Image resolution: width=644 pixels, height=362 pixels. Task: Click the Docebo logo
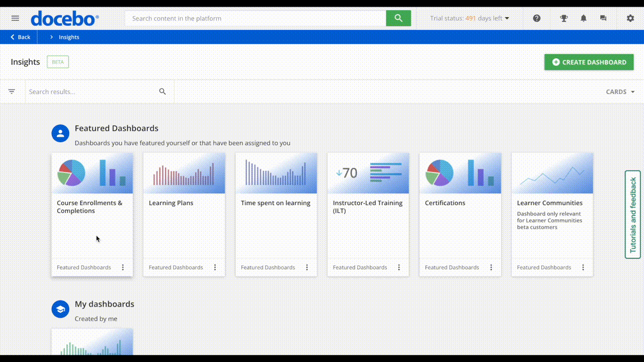pyautogui.click(x=64, y=18)
